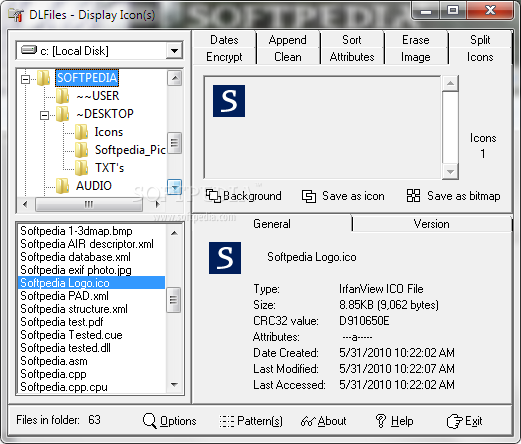The width and height of the screenshot is (521, 444).
Task: Click the Softpedia_Pic folder icon
Action: [81, 150]
